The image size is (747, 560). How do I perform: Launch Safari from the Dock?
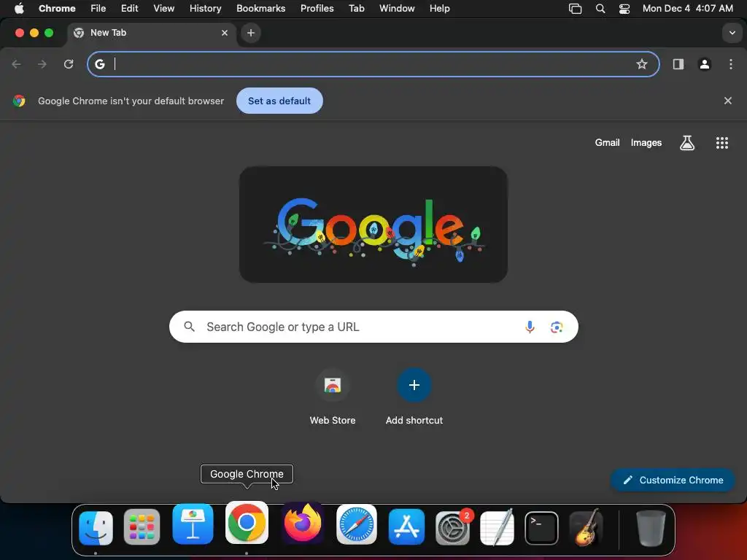coord(356,524)
